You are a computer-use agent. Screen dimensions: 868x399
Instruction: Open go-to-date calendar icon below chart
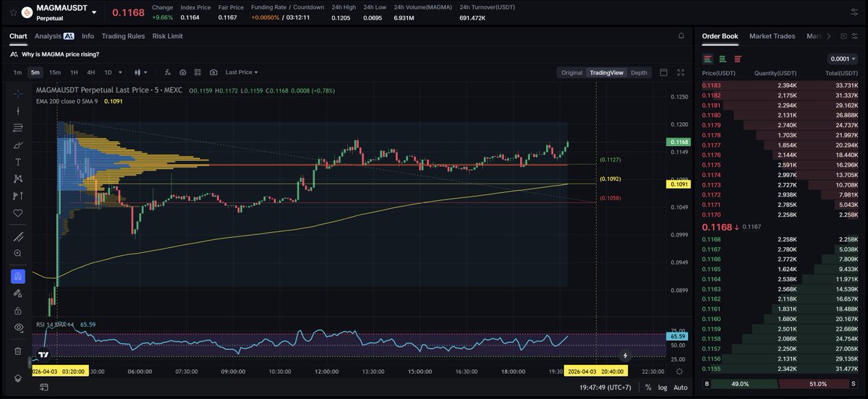click(44, 387)
